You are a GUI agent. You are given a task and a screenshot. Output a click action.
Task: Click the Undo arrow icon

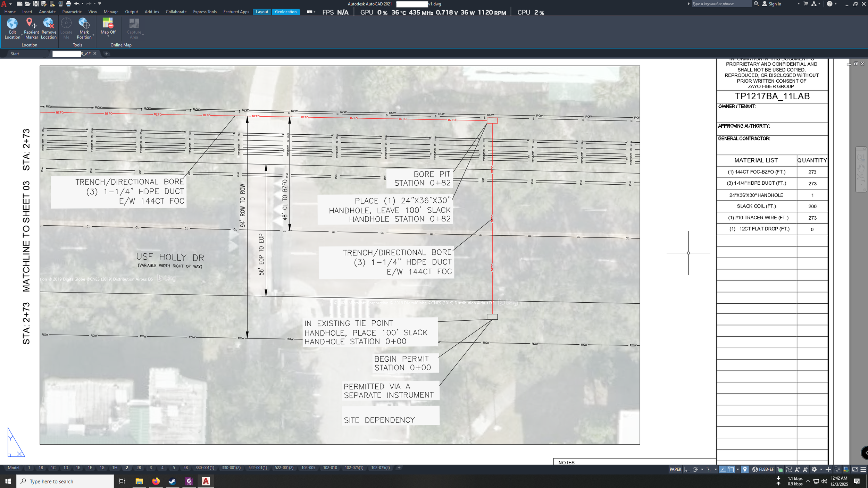point(77,4)
